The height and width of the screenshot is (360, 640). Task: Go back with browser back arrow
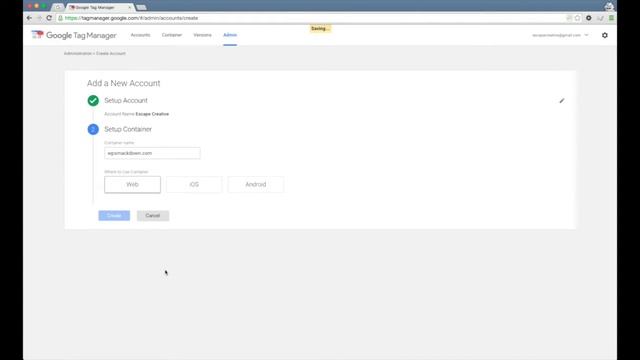tap(29, 18)
